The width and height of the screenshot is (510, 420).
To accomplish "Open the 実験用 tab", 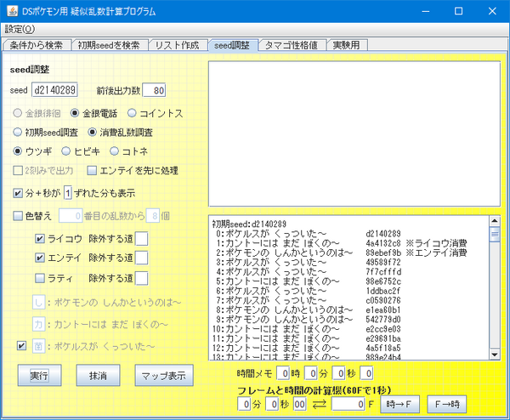I will point(347,45).
